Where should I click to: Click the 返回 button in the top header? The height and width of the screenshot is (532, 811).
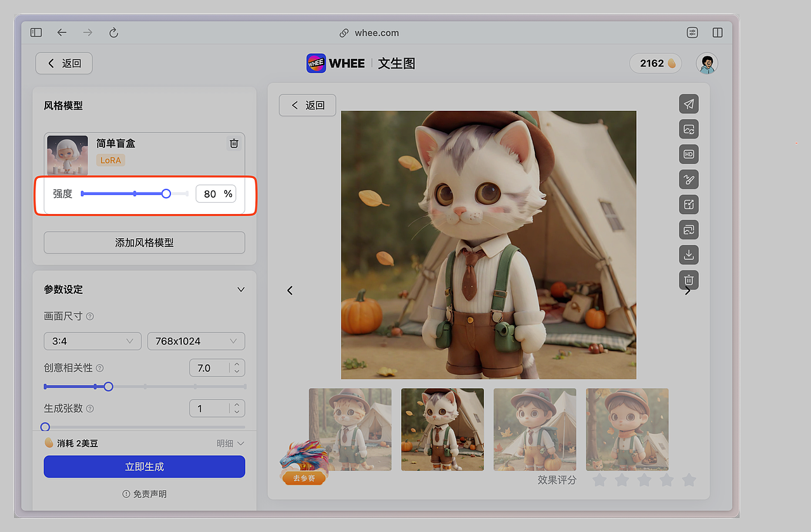[64, 63]
